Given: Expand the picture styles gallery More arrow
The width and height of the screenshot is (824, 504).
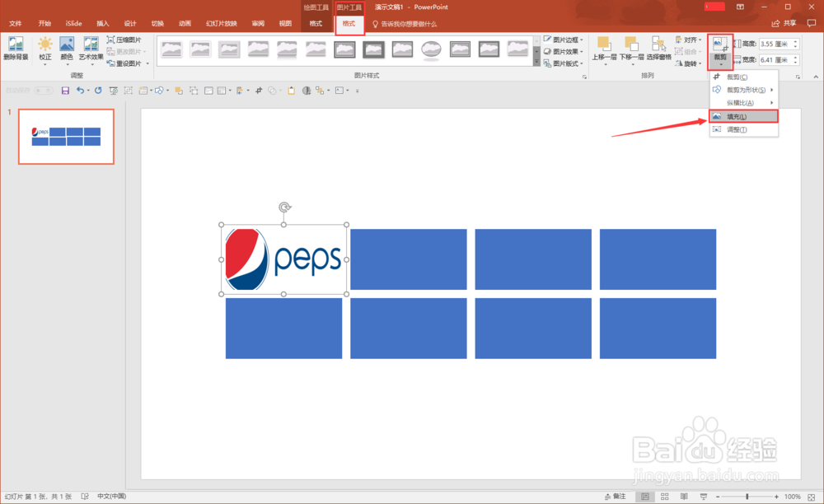Looking at the screenshot, I should click(536, 63).
